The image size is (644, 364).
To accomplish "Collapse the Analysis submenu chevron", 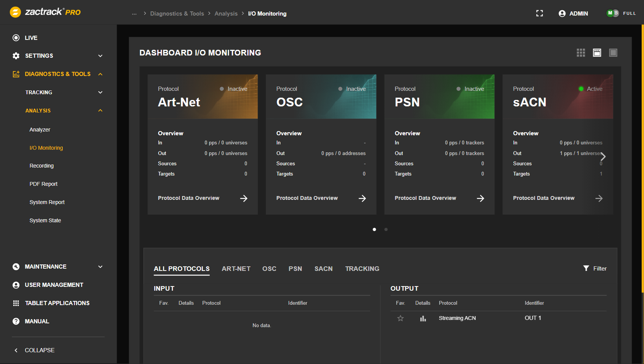I will click(x=100, y=111).
